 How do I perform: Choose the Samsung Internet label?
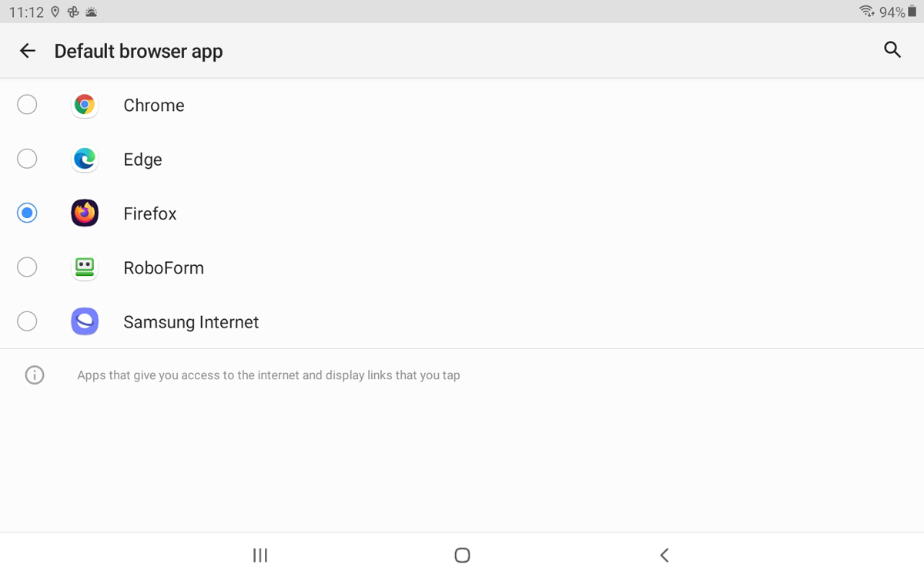point(191,322)
